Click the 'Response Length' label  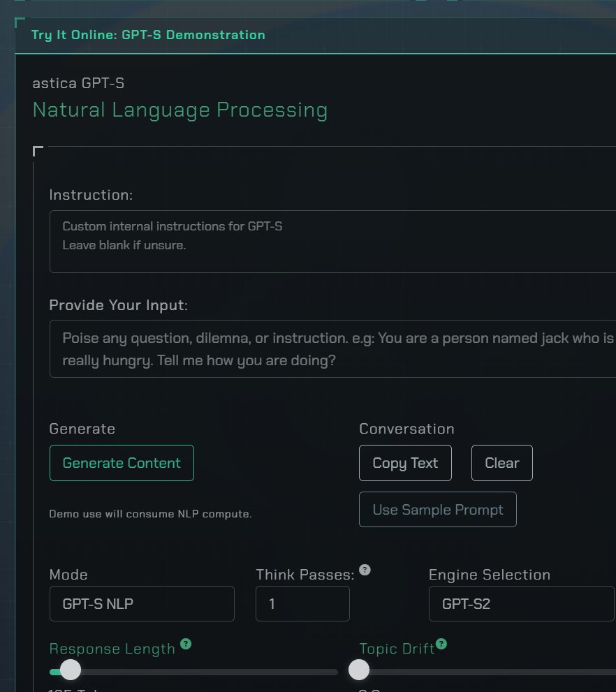112,649
